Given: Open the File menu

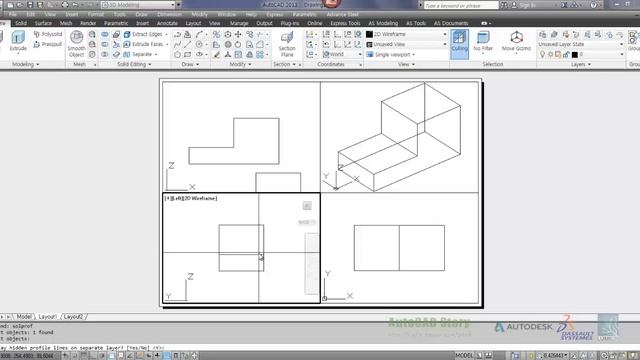Looking at the screenshot, I should click(13, 14).
